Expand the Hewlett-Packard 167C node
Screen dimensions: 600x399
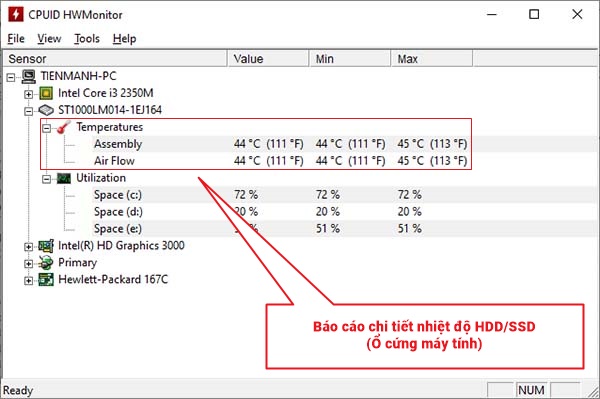(28, 280)
